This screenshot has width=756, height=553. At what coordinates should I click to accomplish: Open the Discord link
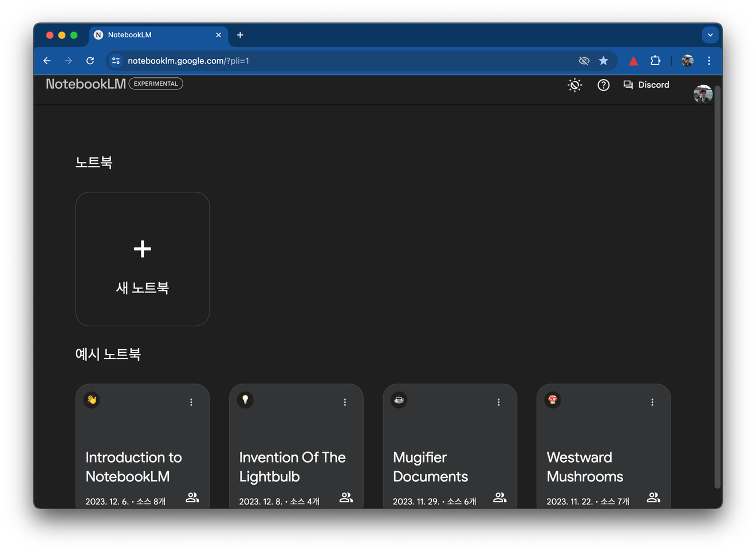[646, 85]
